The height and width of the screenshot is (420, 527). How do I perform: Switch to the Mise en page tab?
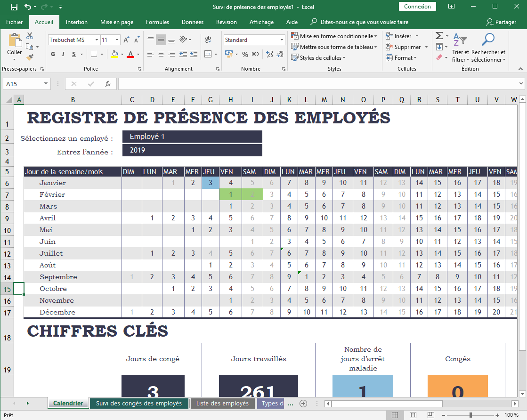117,22
